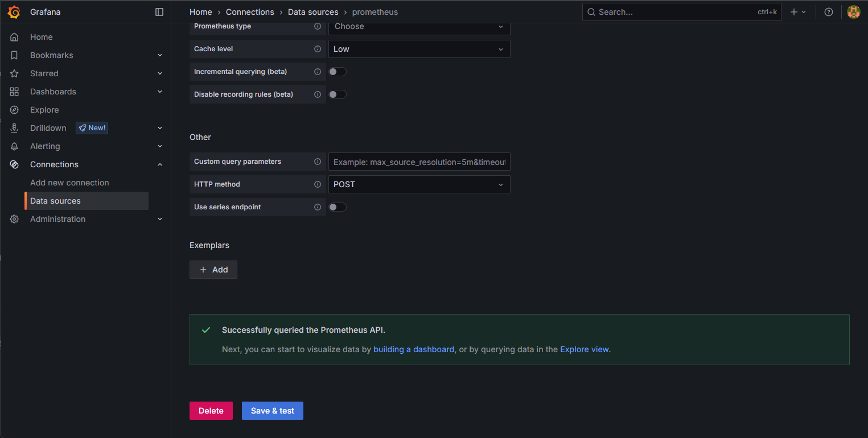
Task: Collapse sidebar using the dock menu icon
Action: tap(159, 12)
